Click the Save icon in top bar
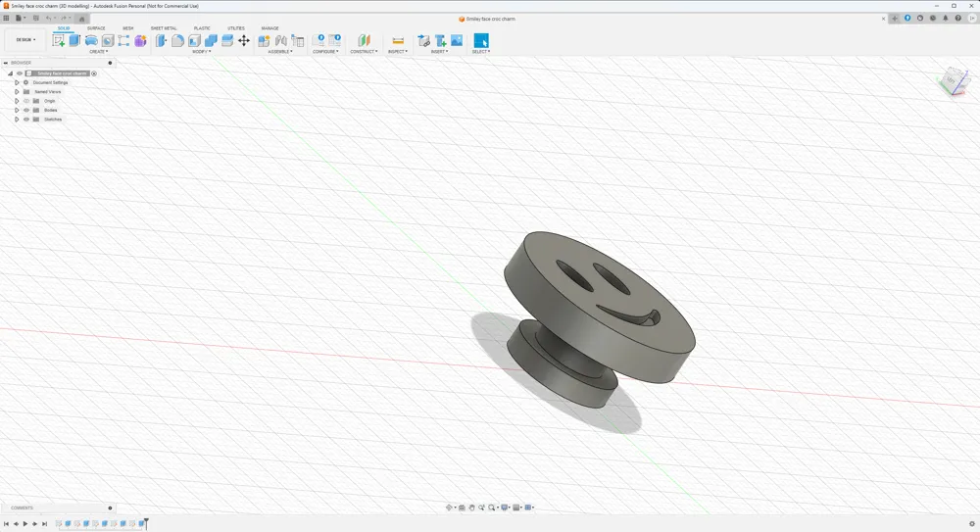 [35, 19]
